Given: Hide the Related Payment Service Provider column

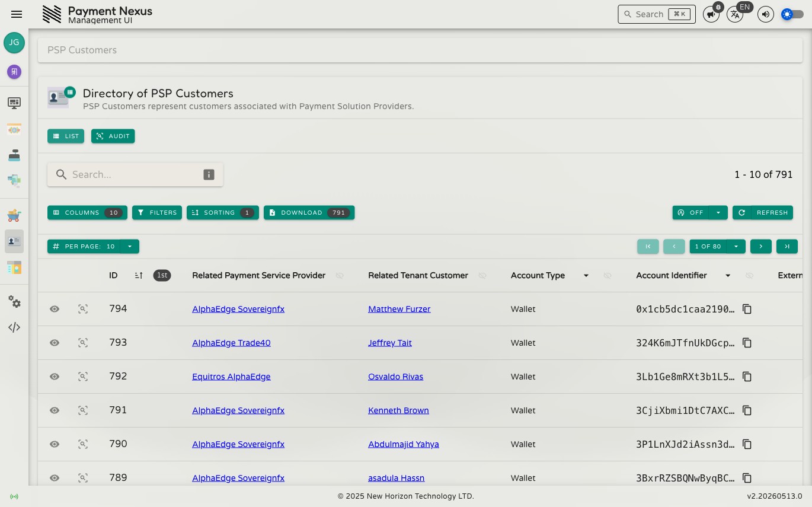Looking at the screenshot, I should pyautogui.click(x=340, y=276).
